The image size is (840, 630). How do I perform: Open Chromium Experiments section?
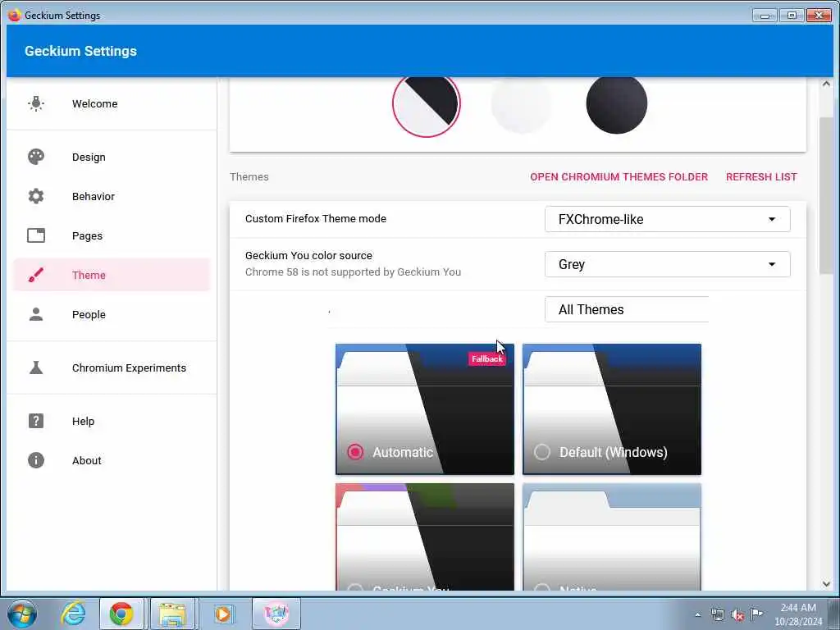click(112, 367)
